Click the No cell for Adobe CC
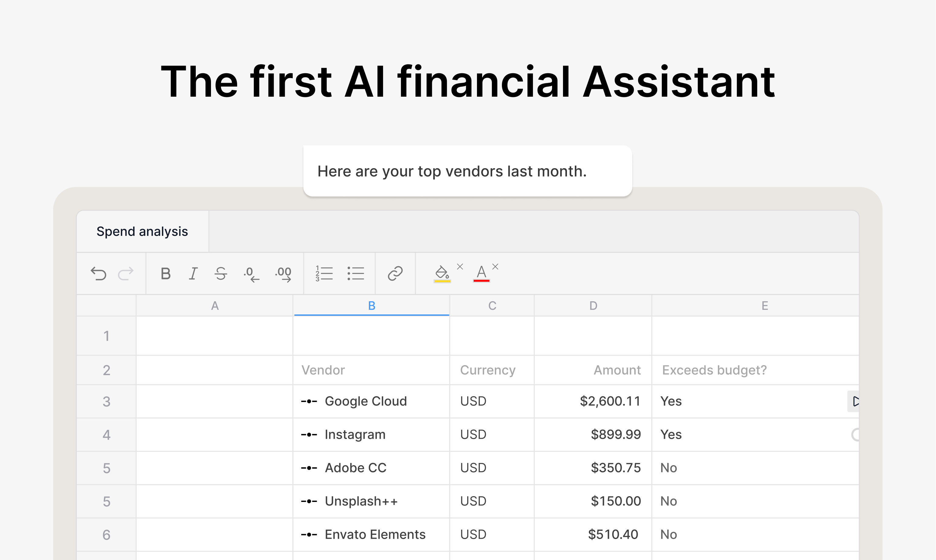The width and height of the screenshot is (936, 560). (x=756, y=468)
